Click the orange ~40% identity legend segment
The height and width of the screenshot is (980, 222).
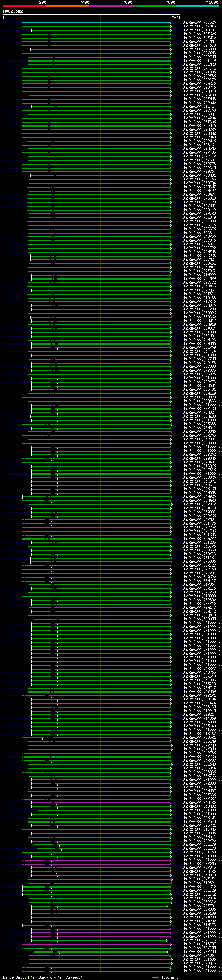[68, 6]
